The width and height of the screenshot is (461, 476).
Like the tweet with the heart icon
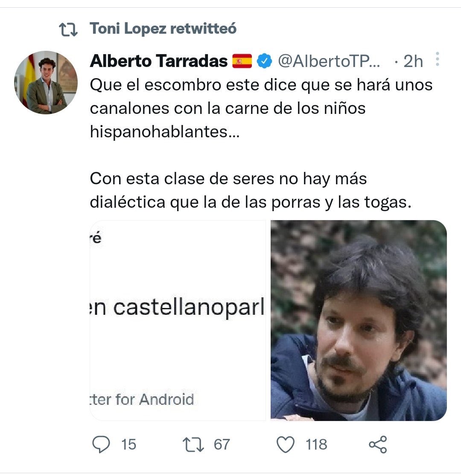click(286, 444)
